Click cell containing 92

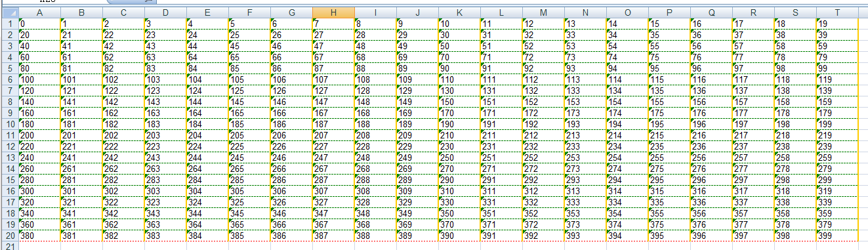[x=543, y=68]
